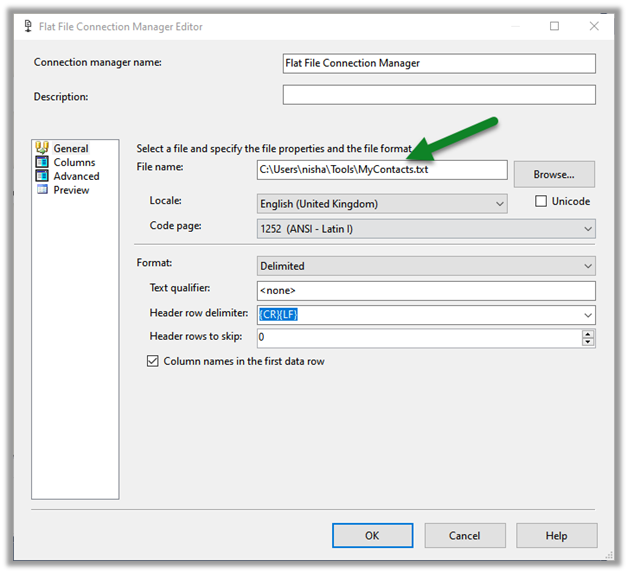Expand the Code page dropdown
The image size is (628, 574).
(587, 229)
